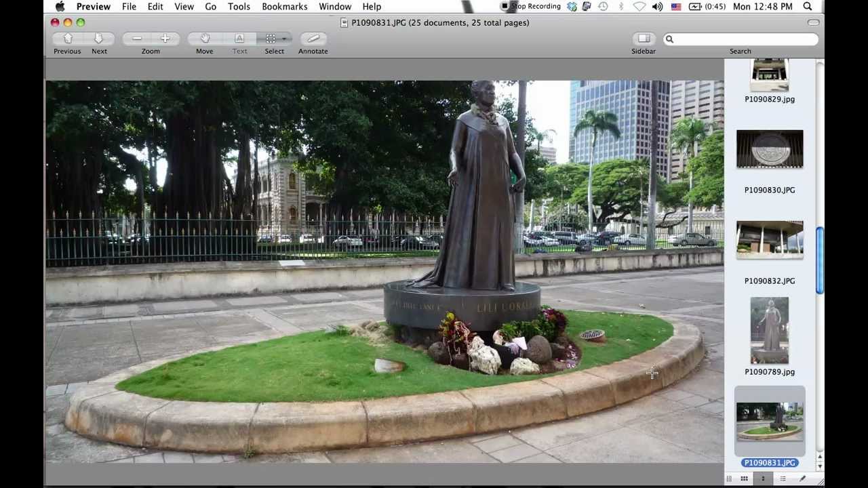This screenshot has width=868, height=488.
Task: Select the P1090829.jpg thumbnail
Action: (770, 75)
